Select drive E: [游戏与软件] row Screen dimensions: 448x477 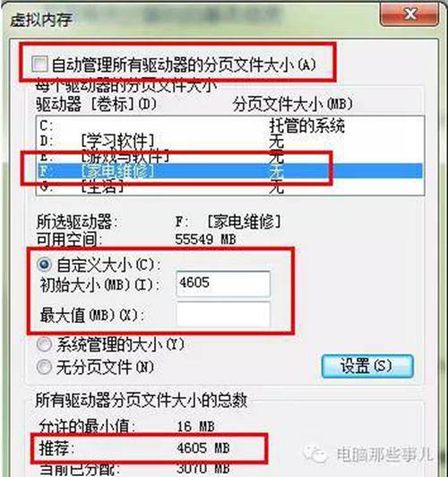click(x=230, y=157)
